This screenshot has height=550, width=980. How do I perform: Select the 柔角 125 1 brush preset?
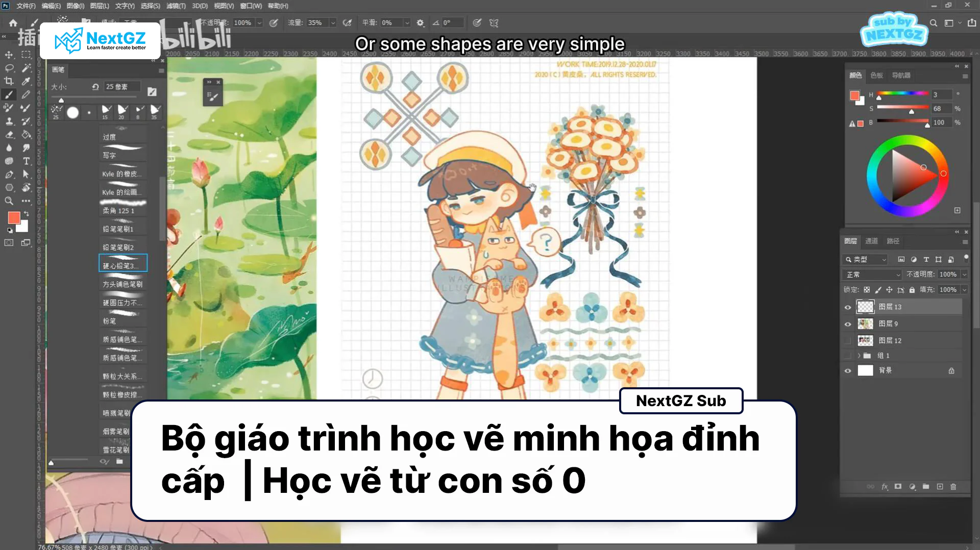point(123,207)
